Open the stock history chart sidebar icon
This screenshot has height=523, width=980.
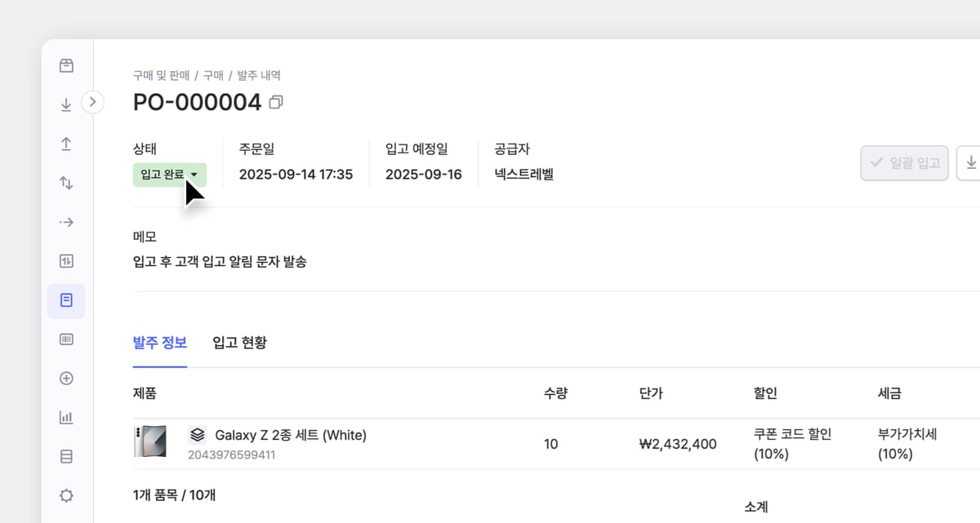[66, 261]
